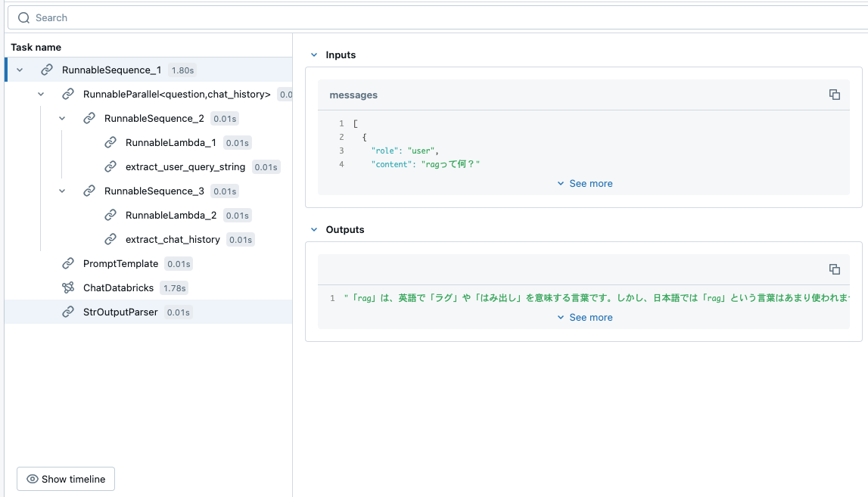Collapse the RunnableSequence_2 node
Screen dimensions: 868x497
62,118
